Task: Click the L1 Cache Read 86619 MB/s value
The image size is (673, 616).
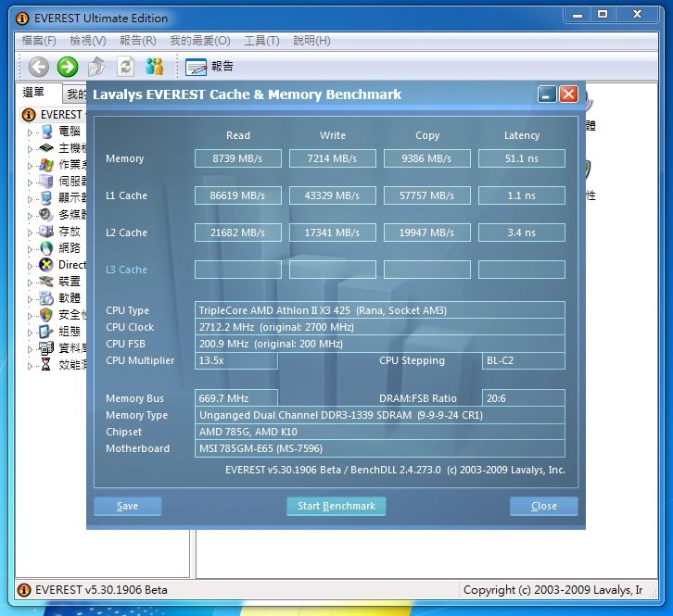Action: [x=238, y=195]
